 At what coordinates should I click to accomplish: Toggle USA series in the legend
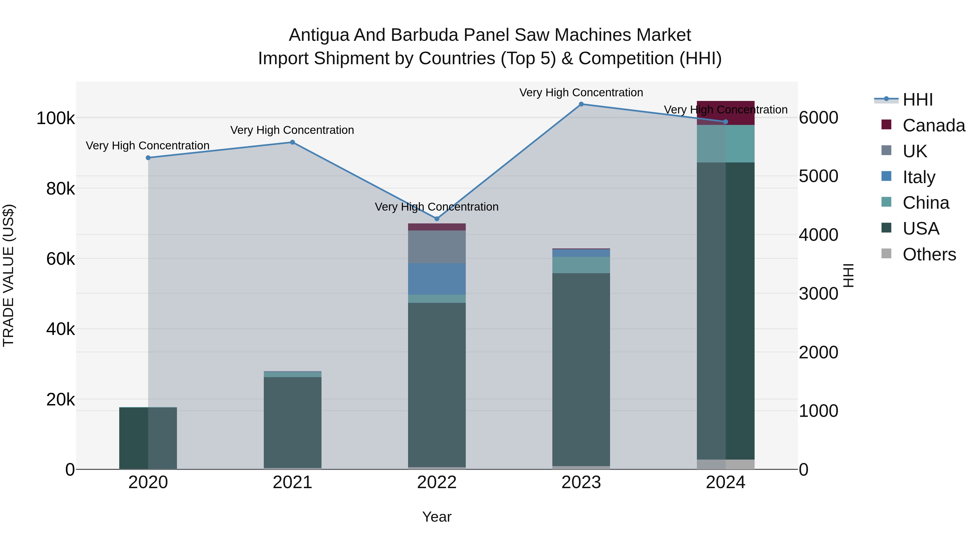[910, 229]
